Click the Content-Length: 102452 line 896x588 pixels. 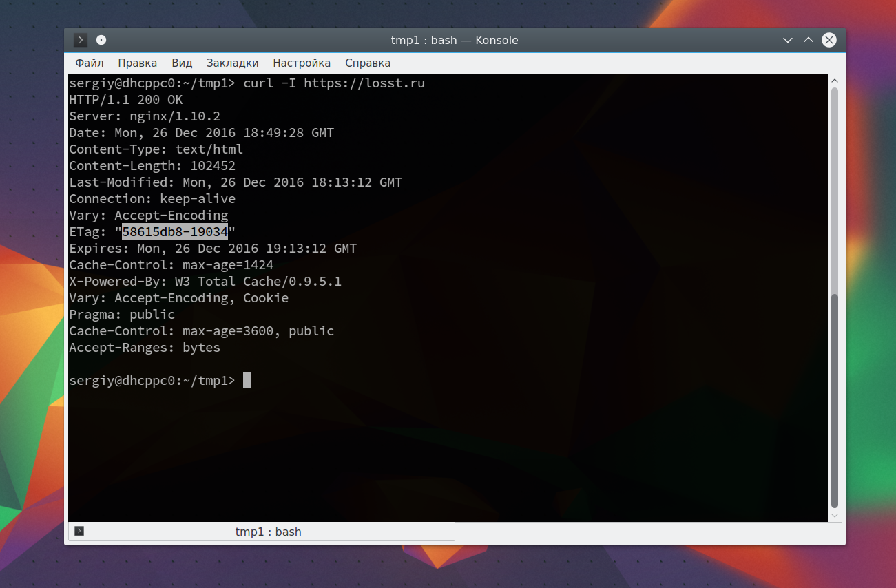click(x=152, y=166)
